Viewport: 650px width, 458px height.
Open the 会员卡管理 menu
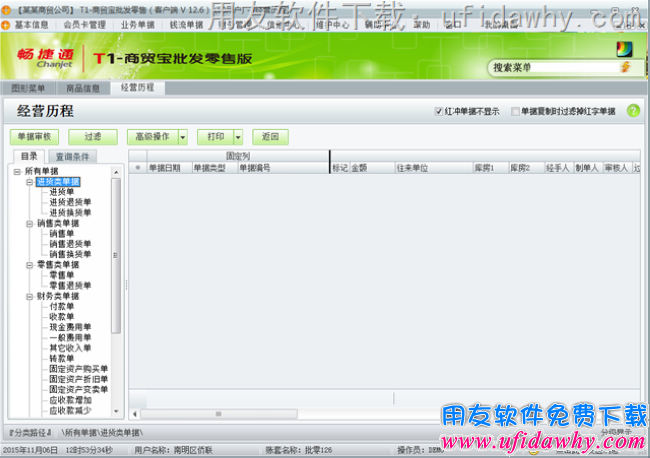point(85,25)
